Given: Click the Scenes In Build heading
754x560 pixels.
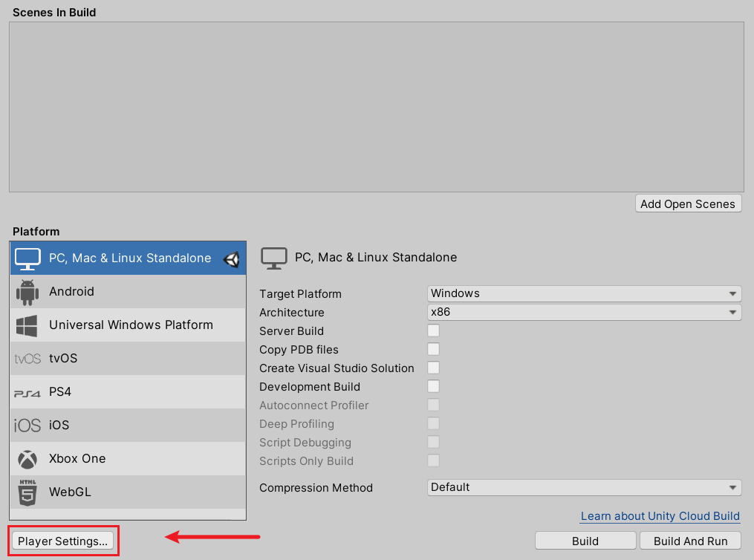Looking at the screenshot, I should click(x=54, y=13).
